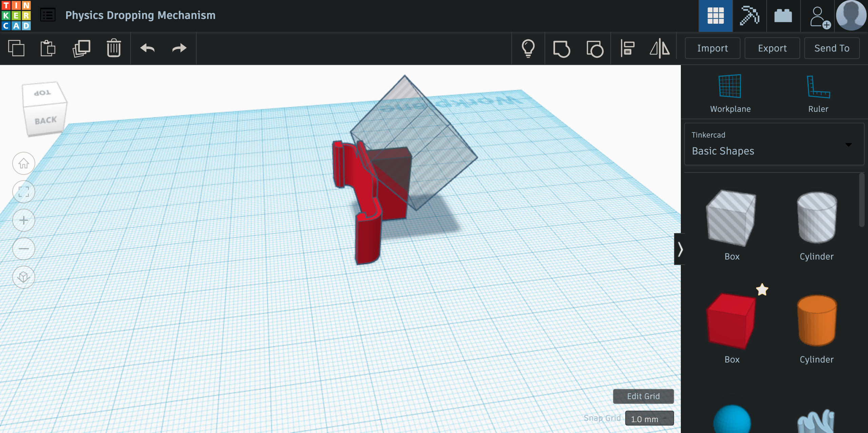Select the Mirror tool
Image resolution: width=868 pixels, height=433 pixels.
click(660, 48)
